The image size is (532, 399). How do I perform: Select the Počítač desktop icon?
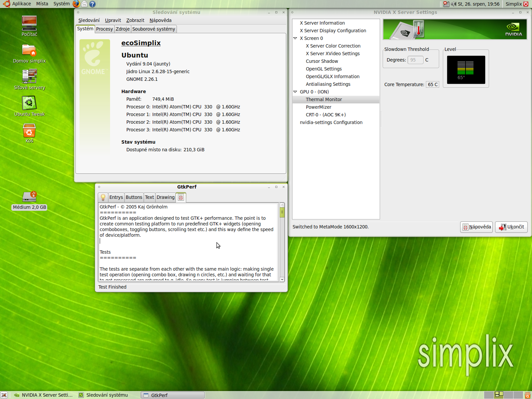(29, 26)
